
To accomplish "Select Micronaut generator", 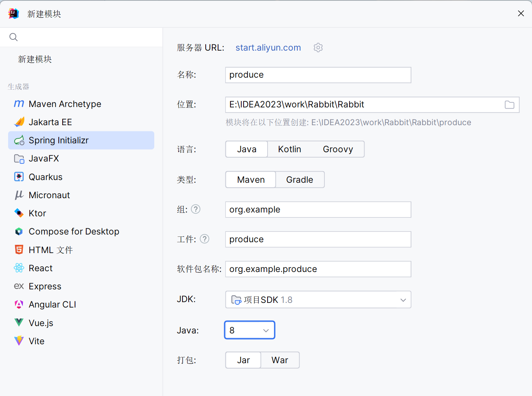I will pos(81,195).
